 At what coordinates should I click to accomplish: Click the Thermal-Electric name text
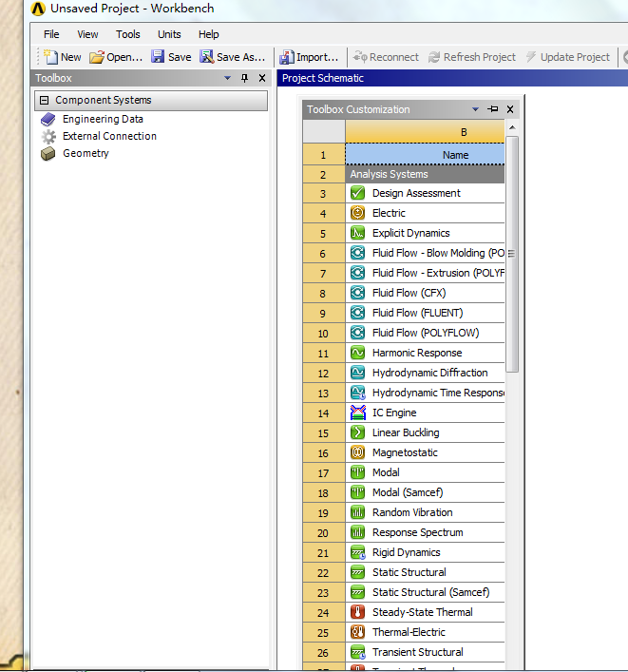pos(409,632)
